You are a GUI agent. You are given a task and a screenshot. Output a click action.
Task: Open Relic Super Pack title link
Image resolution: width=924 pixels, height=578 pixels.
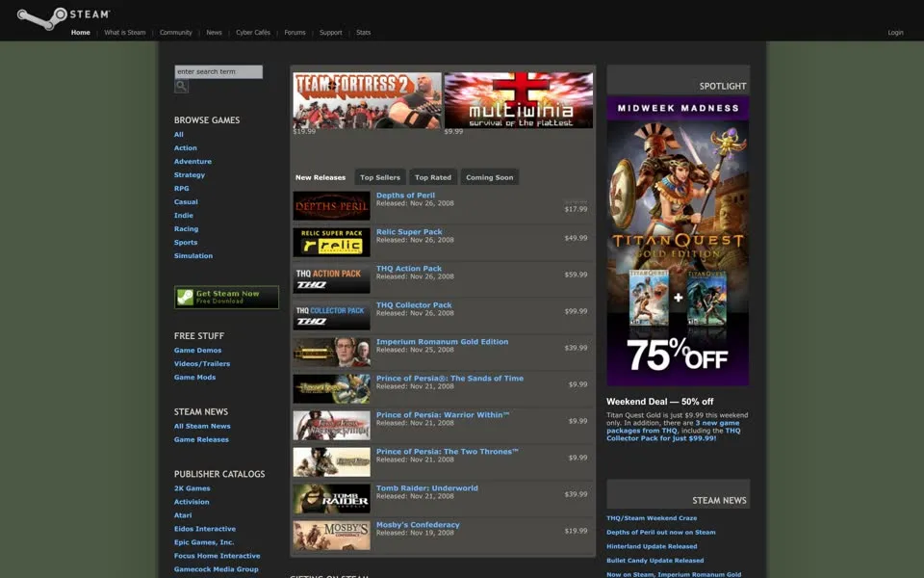(x=409, y=232)
